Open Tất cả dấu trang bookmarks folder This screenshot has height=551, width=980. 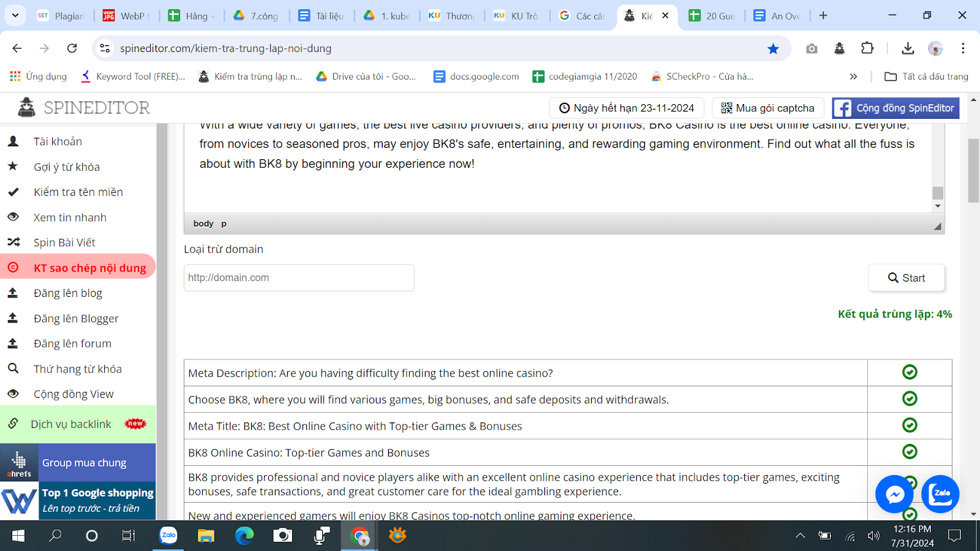[x=926, y=77]
